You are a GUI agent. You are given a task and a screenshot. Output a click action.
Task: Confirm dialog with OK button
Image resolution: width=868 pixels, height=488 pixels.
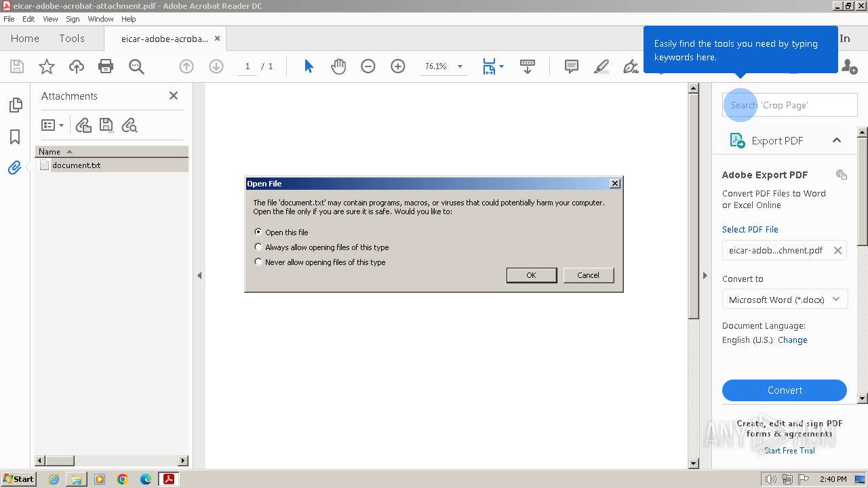532,275
